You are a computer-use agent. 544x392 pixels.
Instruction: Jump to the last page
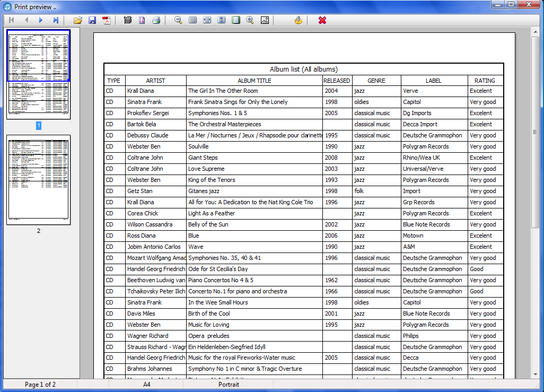click(x=56, y=20)
